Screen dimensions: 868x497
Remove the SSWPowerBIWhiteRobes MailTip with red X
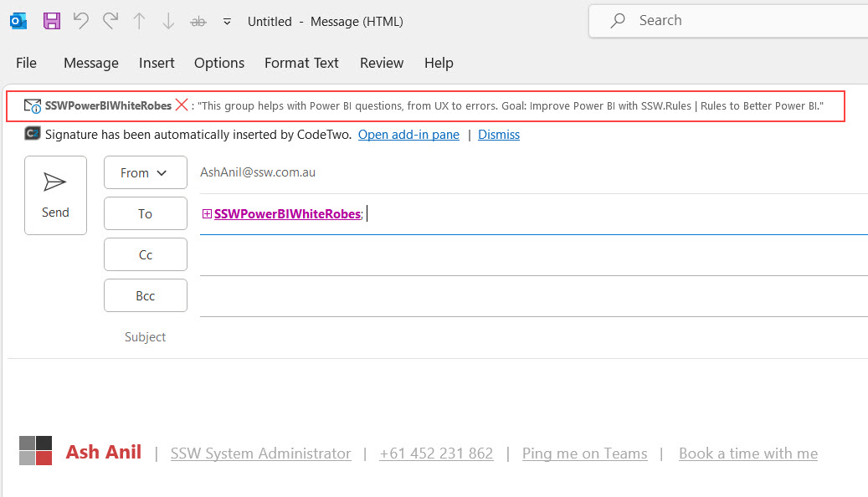coord(182,105)
